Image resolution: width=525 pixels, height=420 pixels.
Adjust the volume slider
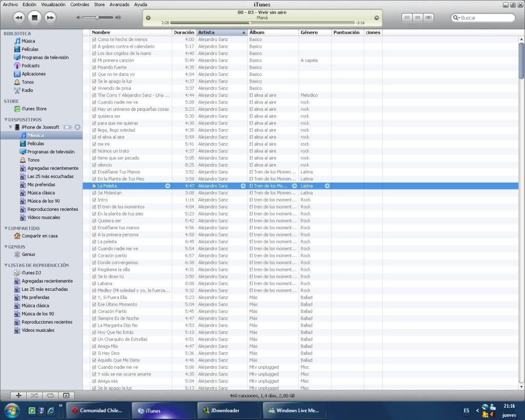click(x=97, y=17)
